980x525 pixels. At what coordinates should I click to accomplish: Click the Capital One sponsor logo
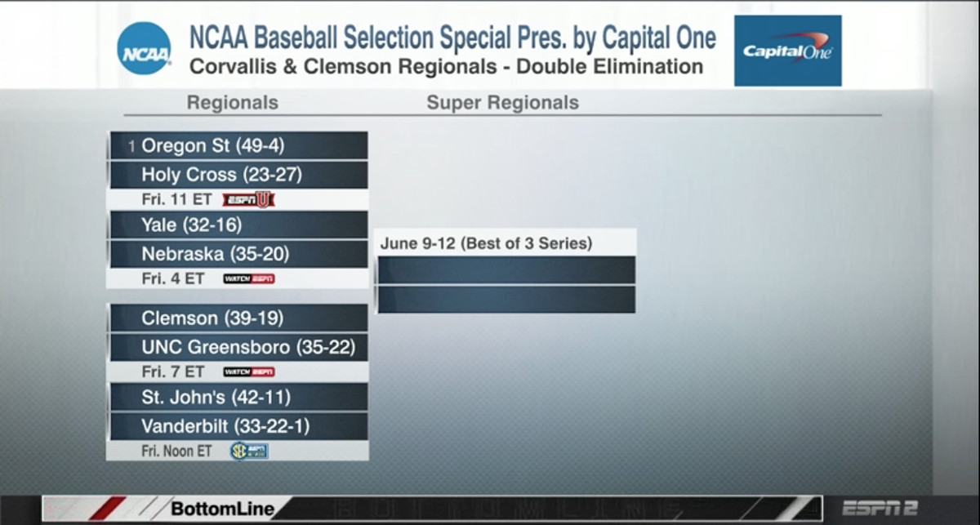coord(787,51)
